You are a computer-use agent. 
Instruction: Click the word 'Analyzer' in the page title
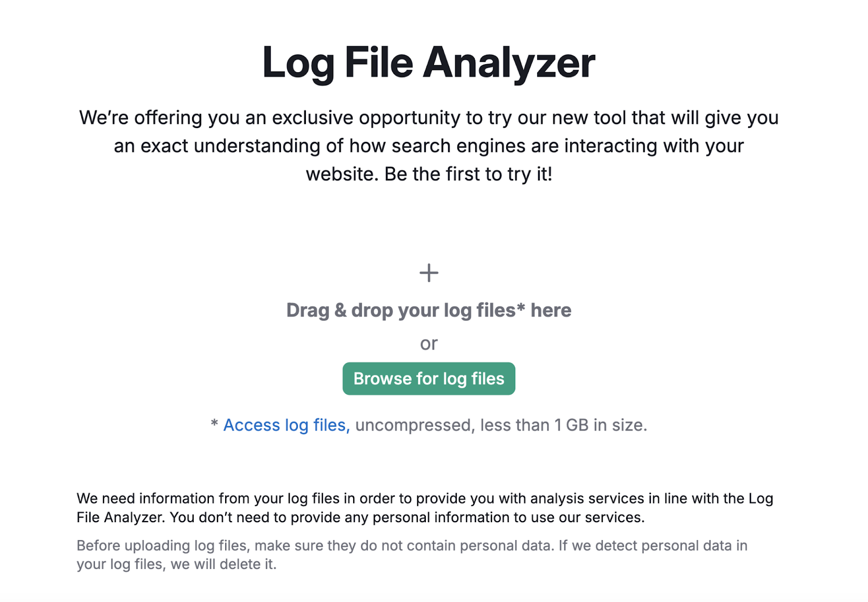[509, 63]
